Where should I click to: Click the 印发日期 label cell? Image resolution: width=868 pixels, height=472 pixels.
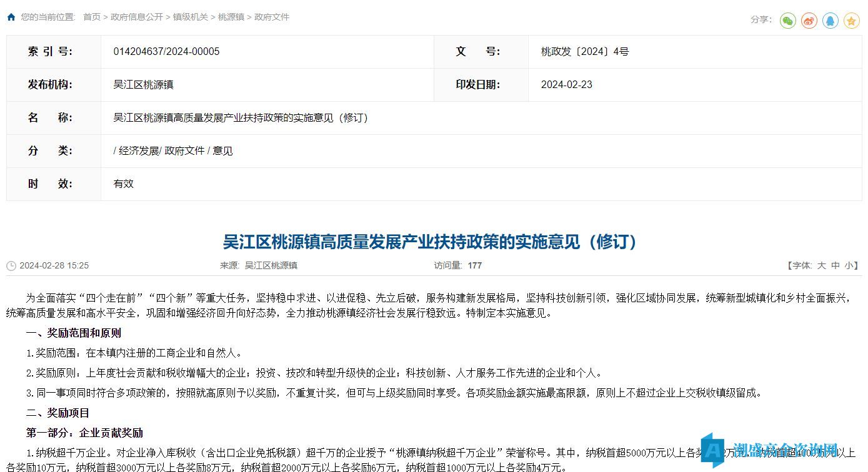[x=481, y=85]
